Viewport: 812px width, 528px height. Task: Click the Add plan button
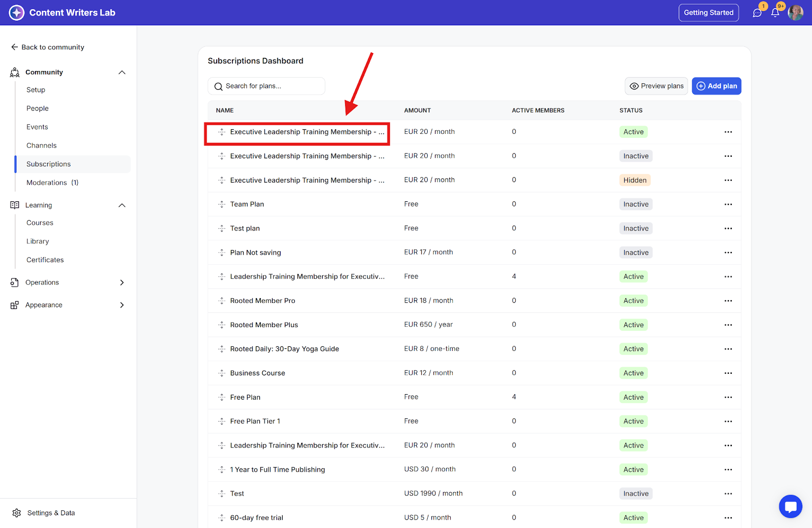[716, 86]
